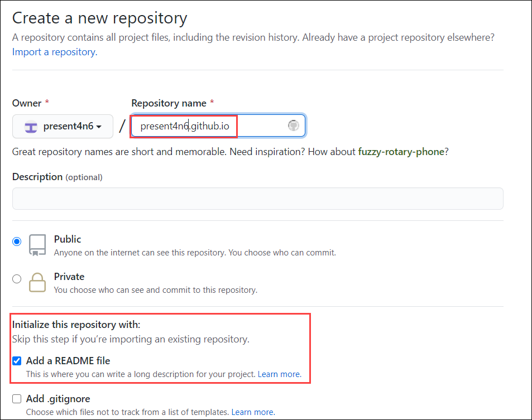532x420 pixels.
Task: Use suggested name fuzzy-rotary-phone
Action: tap(401, 152)
